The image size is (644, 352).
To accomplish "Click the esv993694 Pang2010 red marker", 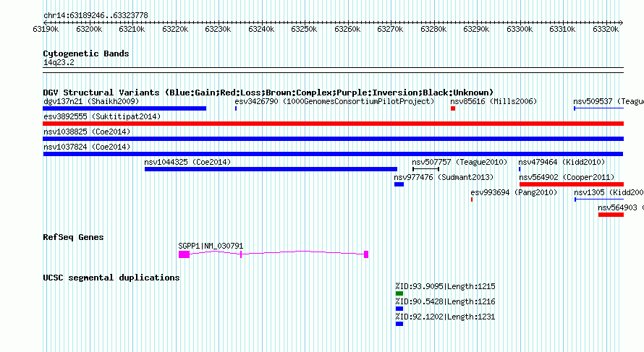I will click(472, 199).
